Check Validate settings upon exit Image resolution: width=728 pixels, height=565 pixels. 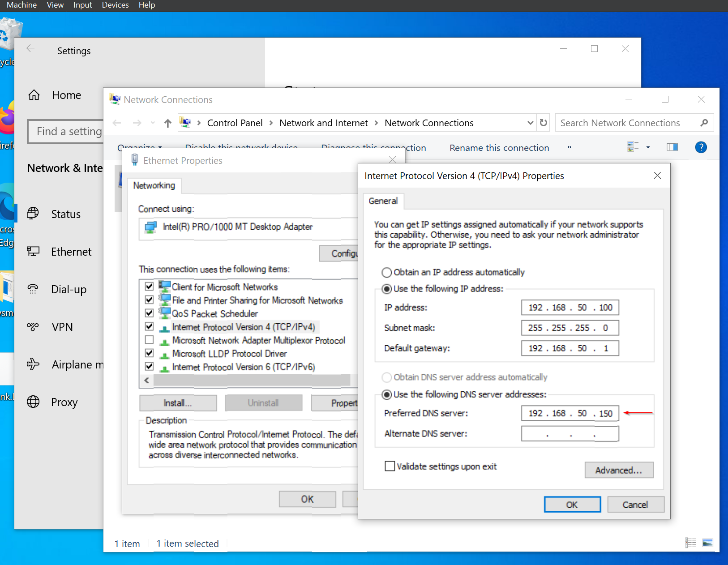pyautogui.click(x=390, y=466)
